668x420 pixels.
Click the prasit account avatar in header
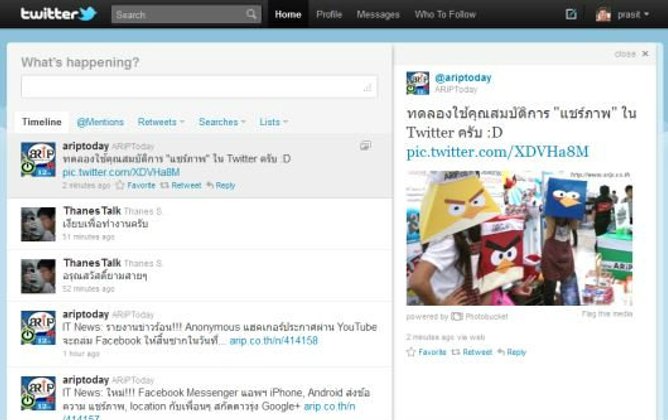(603, 14)
